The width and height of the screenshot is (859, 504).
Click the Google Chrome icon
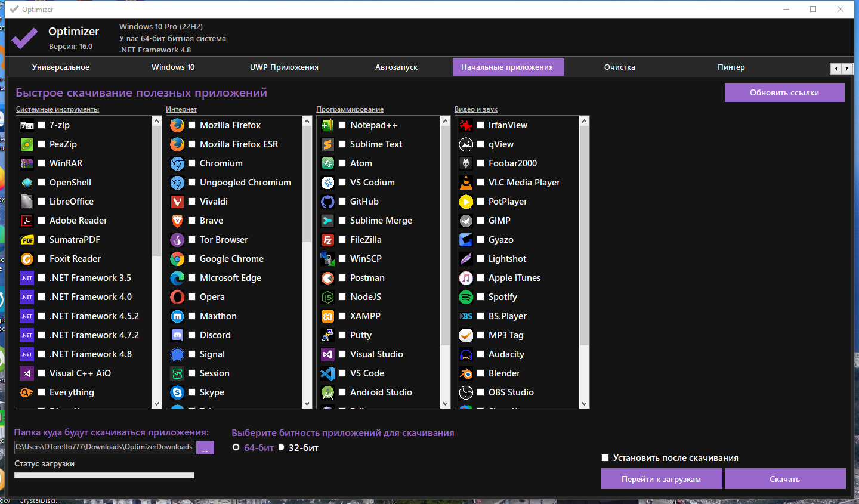[177, 259]
